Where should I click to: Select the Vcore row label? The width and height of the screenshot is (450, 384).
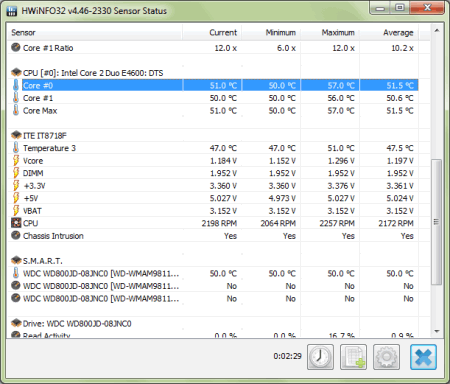pos(33,161)
